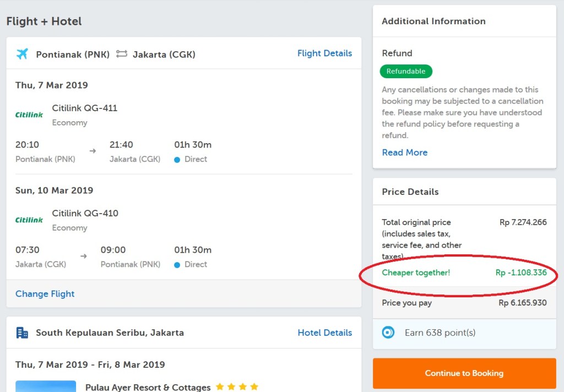This screenshot has height=392, width=564.
Task: Open the Hotel Details link
Action: [x=324, y=333]
